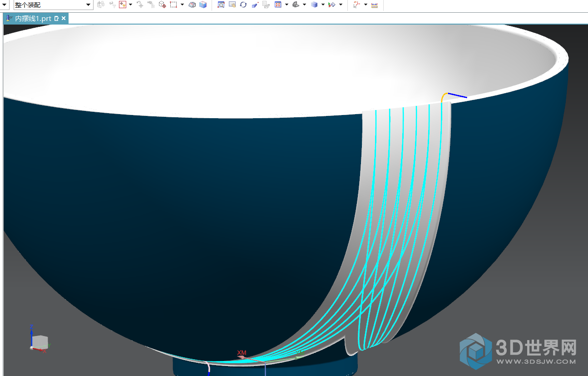This screenshot has height=376, width=588.
Task: Click the pop-out icon on 内摆线1.prt tab
Action: tap(57, 19)
